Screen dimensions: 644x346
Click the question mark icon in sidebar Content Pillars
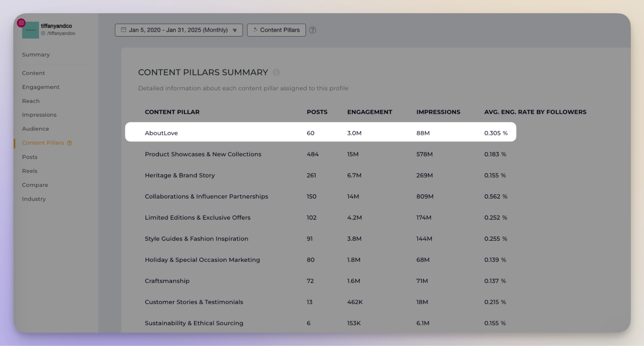point(69,143)
